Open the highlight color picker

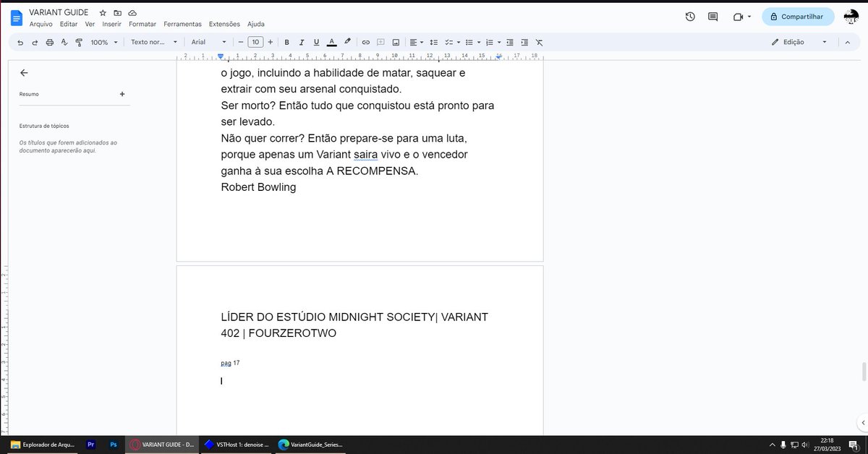coord(347,42)
